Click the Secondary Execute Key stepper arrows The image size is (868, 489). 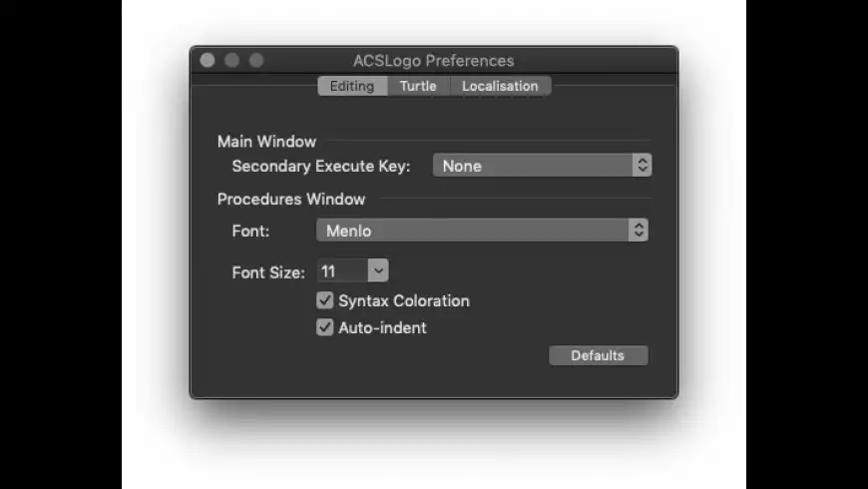tap(643, 165)
